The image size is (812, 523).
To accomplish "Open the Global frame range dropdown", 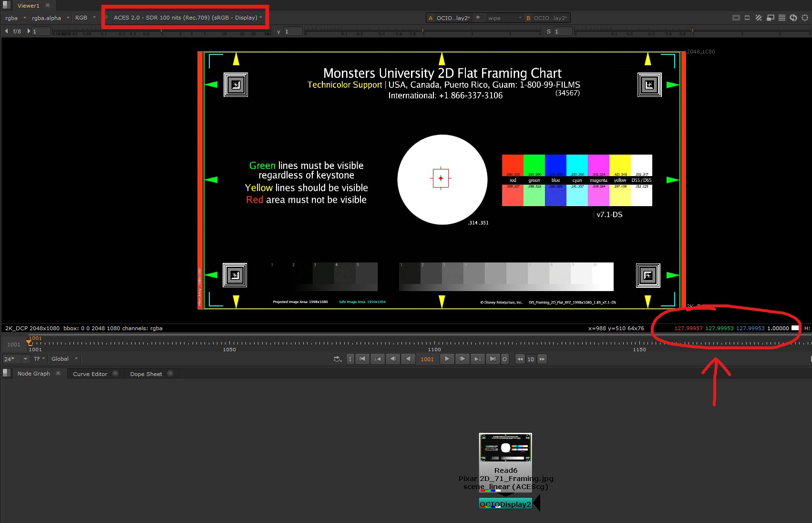I will tap(64, 359).
